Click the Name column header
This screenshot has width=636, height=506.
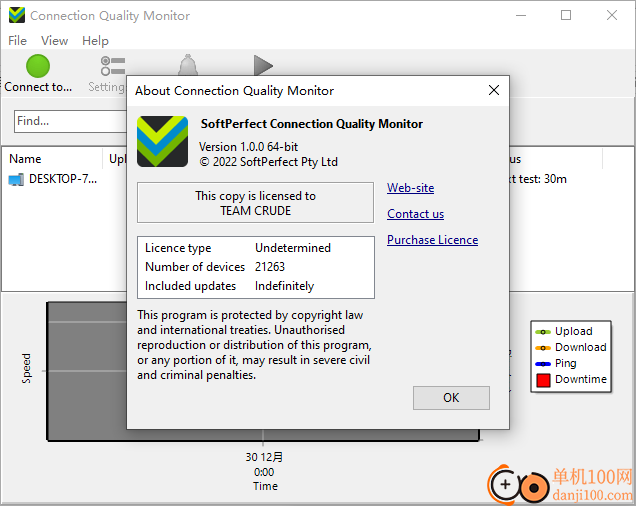(x=25, y=159)
